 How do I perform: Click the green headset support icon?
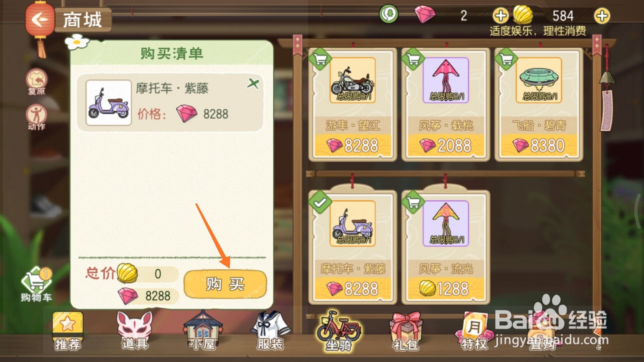pos(388,14)
